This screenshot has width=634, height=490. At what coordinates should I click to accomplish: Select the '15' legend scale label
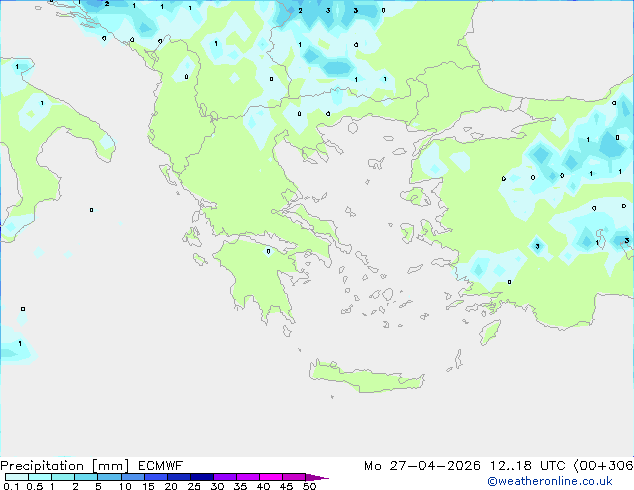pyautogui.click(x=148, y=486)
